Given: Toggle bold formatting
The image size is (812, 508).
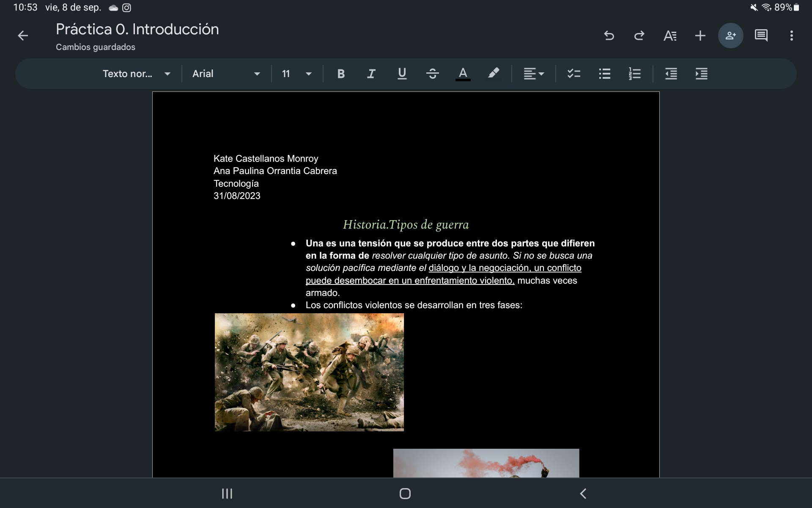Looking at the screenshot, I should tap(341, 74).
